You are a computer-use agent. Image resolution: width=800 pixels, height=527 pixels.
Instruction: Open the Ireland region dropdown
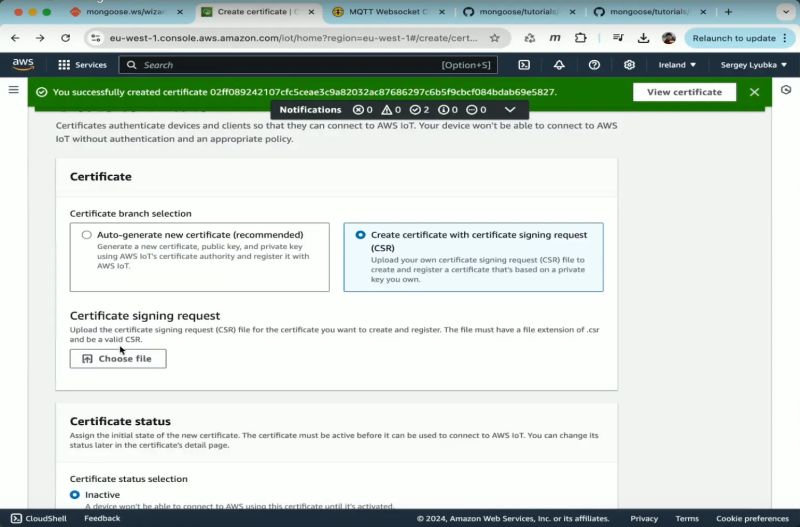(x=677, y=65)
